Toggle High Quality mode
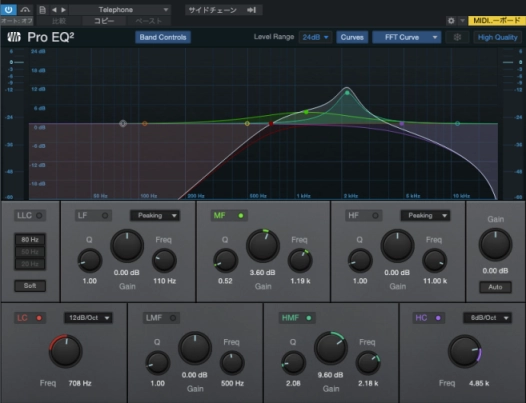 [497, 37]
